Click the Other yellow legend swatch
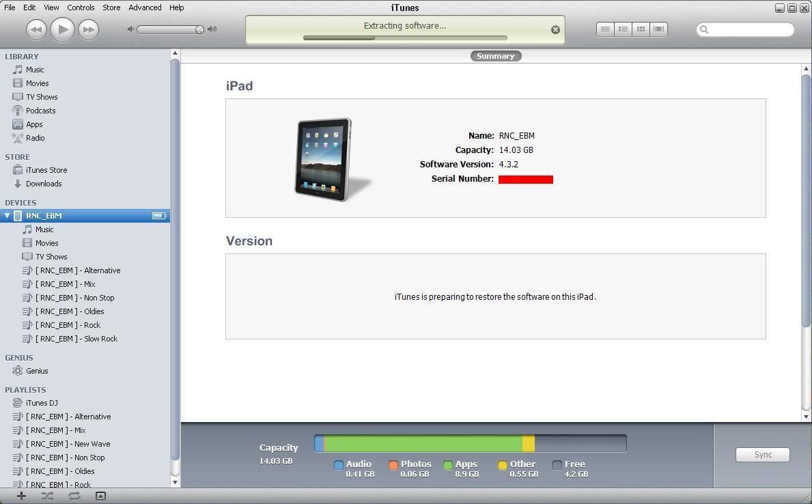 503,464
